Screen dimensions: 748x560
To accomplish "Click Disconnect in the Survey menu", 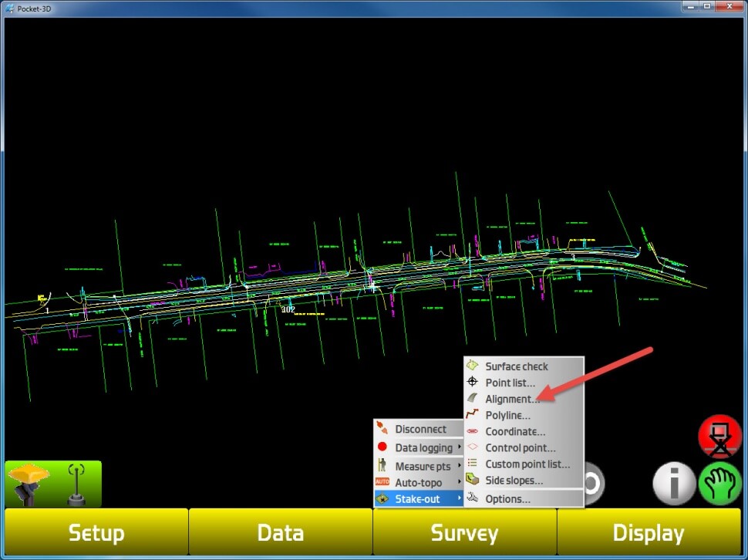I will (x=420, y=429).
